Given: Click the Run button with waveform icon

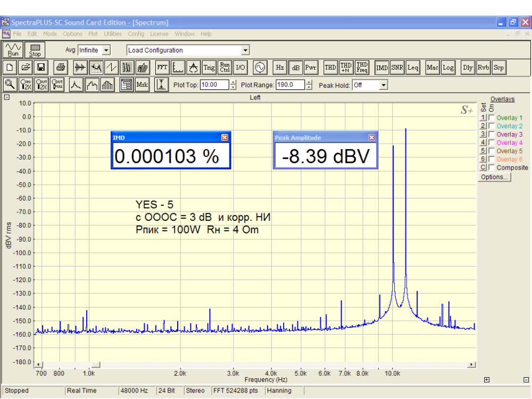Looking at the screenshot, I should 13,50.
